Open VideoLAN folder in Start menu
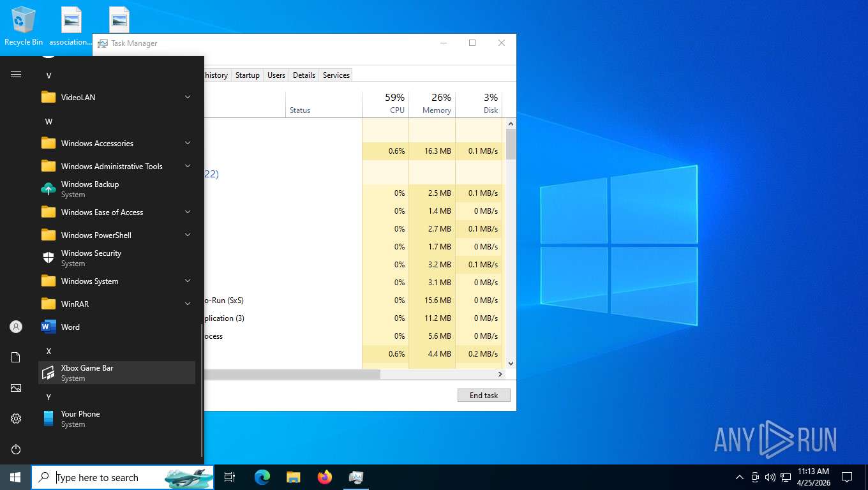This screenshot has height=490, width=868. [117, 98]
